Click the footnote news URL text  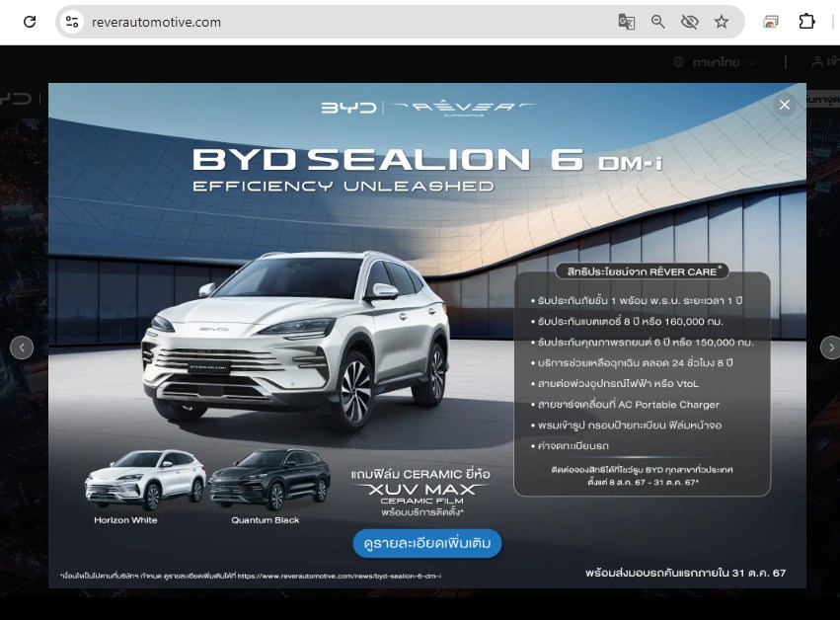click(x=340, y=576)
